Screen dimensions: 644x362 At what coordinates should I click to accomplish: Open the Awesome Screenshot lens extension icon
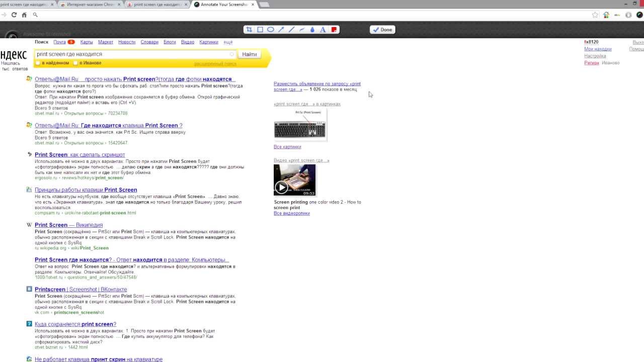point(639,15)
